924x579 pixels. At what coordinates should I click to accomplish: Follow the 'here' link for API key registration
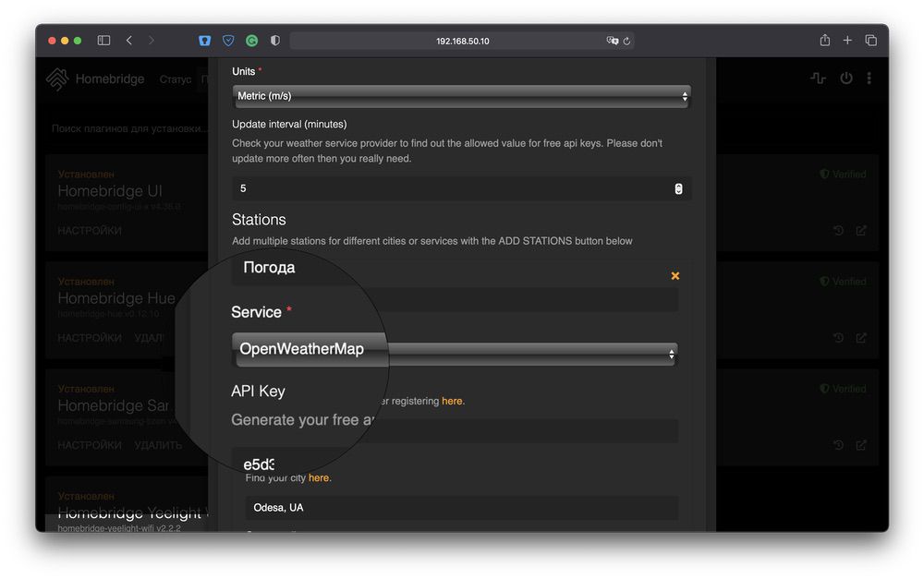point(452,401)
